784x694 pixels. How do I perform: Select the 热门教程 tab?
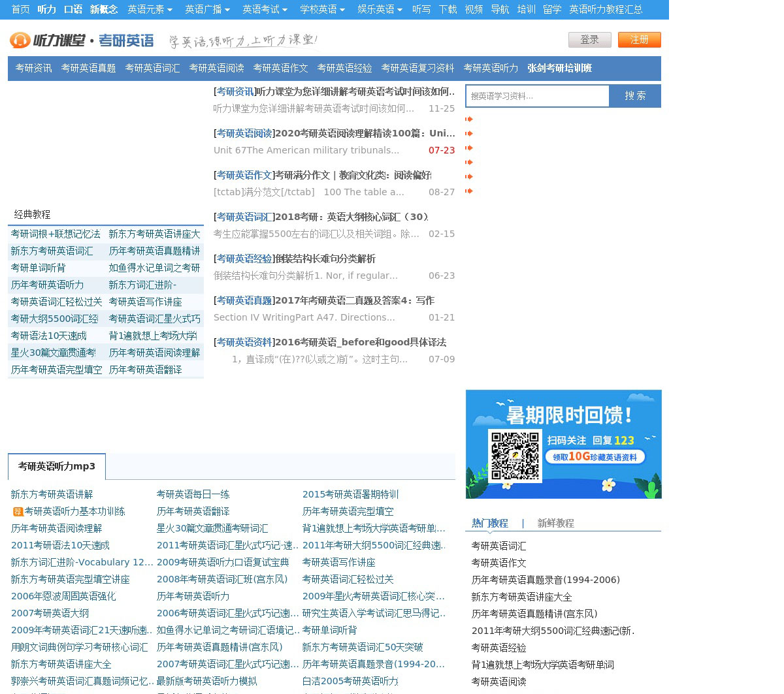pyautogui.click(x=489, y=523)
